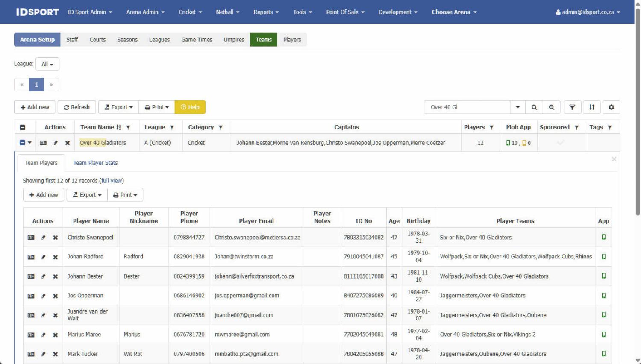Go to next page arrow
This screenshot has height=364, width=641.
(x=51, y=85)
